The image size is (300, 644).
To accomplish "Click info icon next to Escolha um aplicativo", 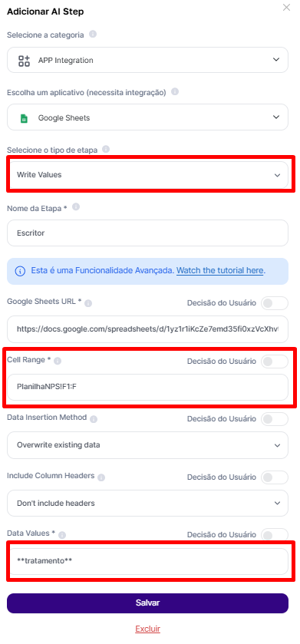I will tap(175, 92).
